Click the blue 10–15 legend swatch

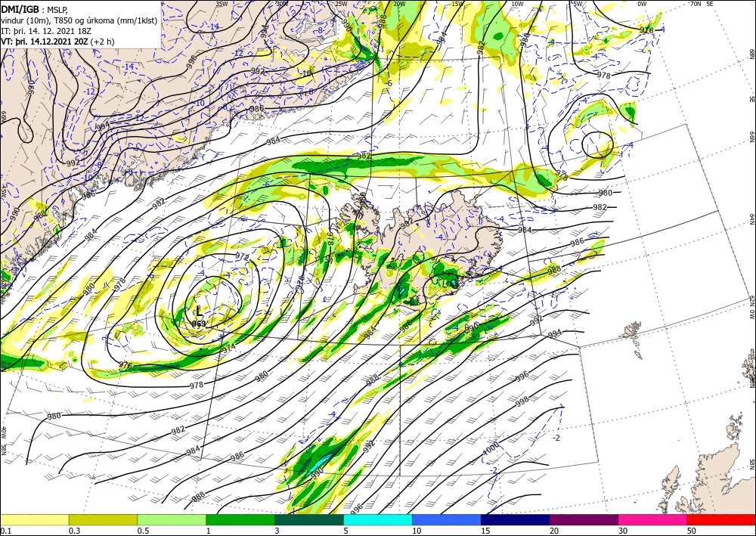[x=447, y=519]
